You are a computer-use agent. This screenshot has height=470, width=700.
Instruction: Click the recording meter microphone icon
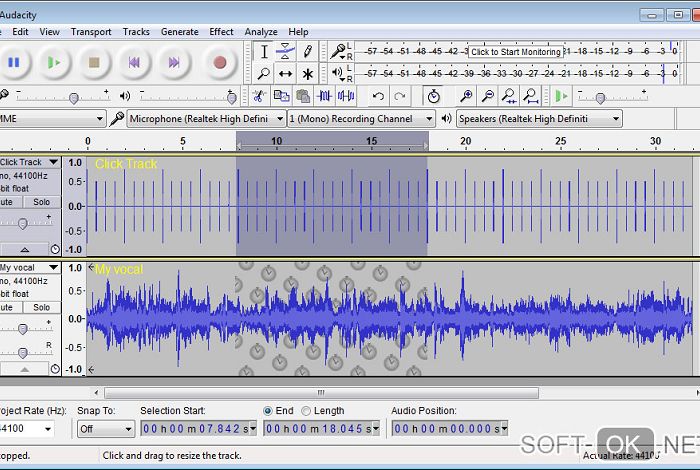(x=338, y=51)
